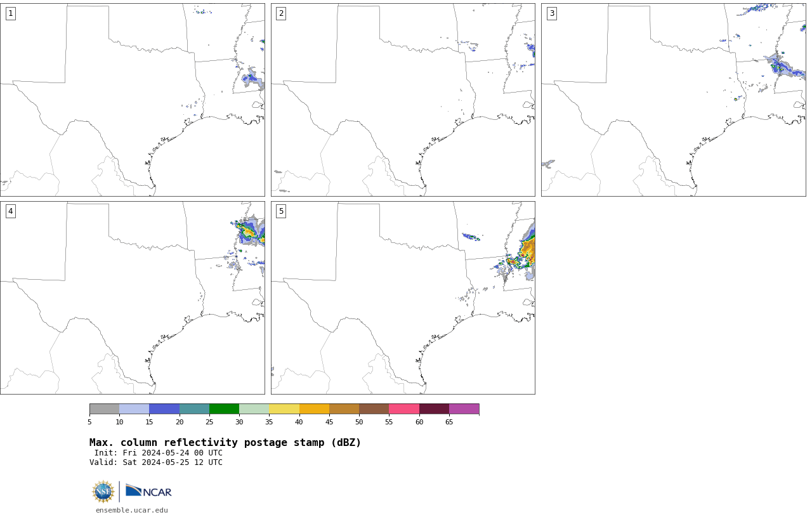Viewport: 812px width, 517px height.
Task: Click the colorbar tick label 45
Action: click(x=329, y=422)
